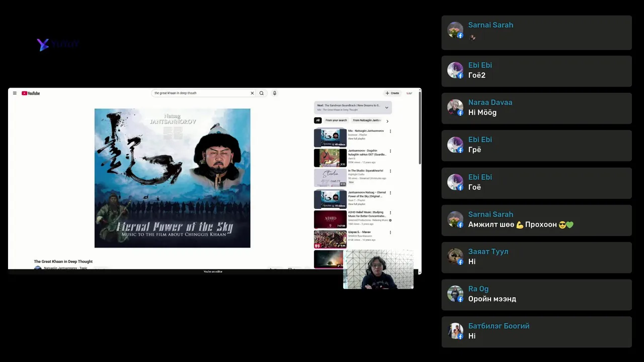This screenshot has height=362, width=644.
Task: Click Заяат Туул's profile avatar
Action: (455, 257)
